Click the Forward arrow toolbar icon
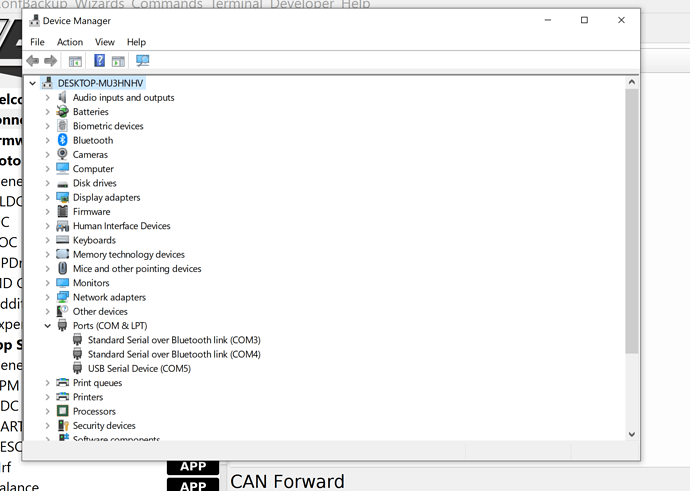 (51, 61)
